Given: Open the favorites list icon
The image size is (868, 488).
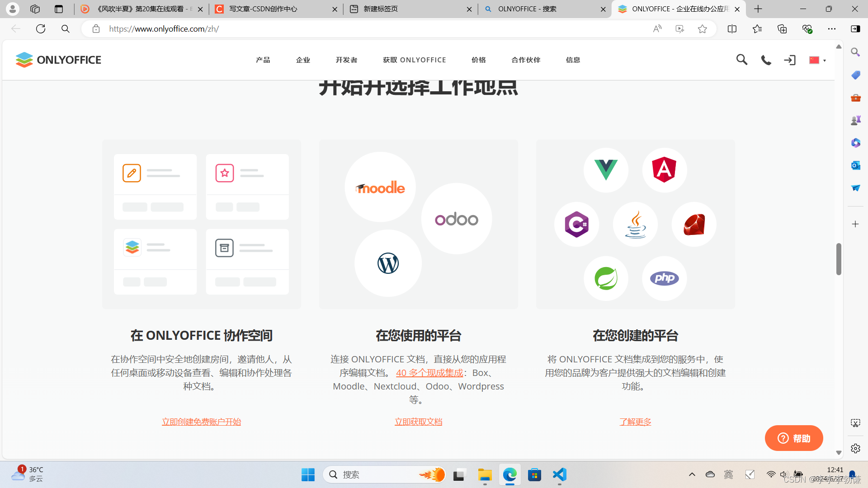Looking at the screenshot, I should [757, 29].
